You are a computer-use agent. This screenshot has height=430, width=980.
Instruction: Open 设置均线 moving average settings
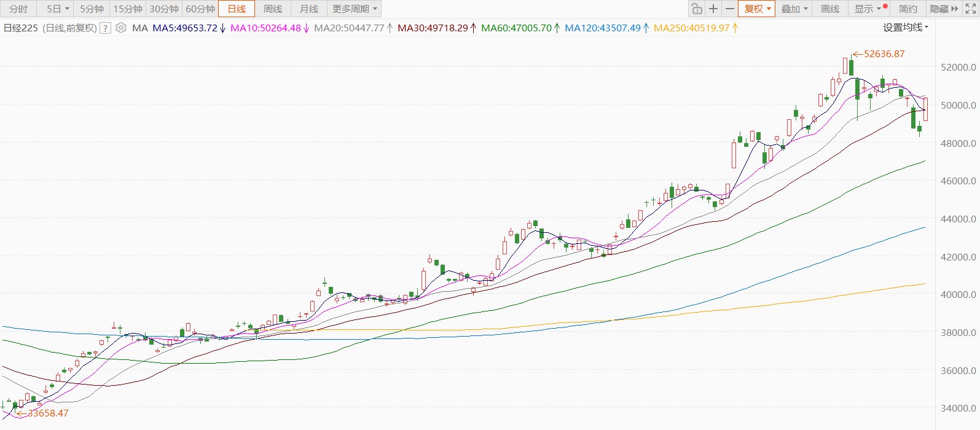[x=905, y=27]
